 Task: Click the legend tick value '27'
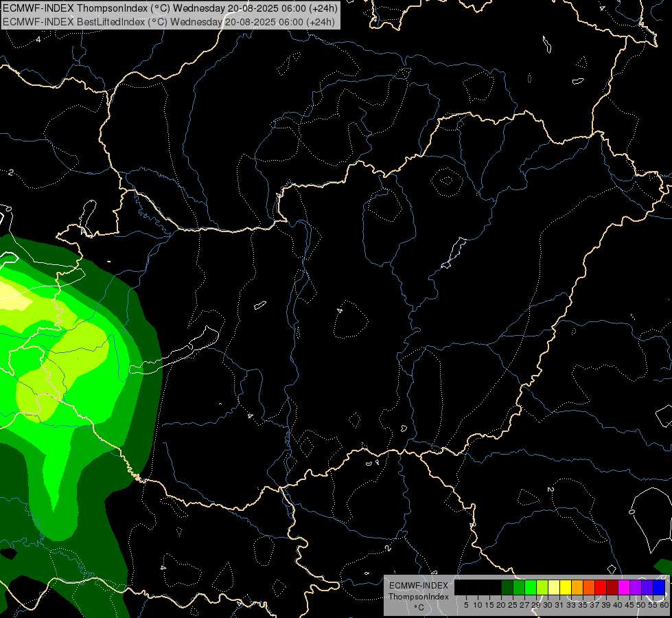524,605
